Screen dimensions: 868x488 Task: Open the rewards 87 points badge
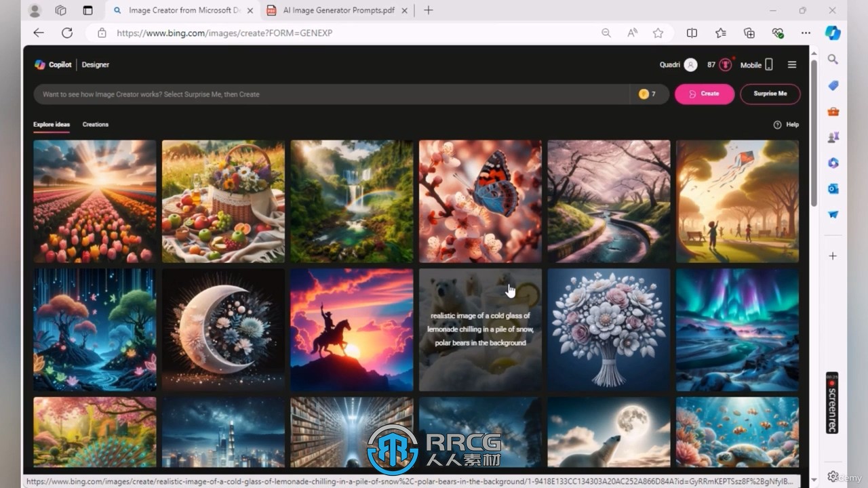(719, 65)
